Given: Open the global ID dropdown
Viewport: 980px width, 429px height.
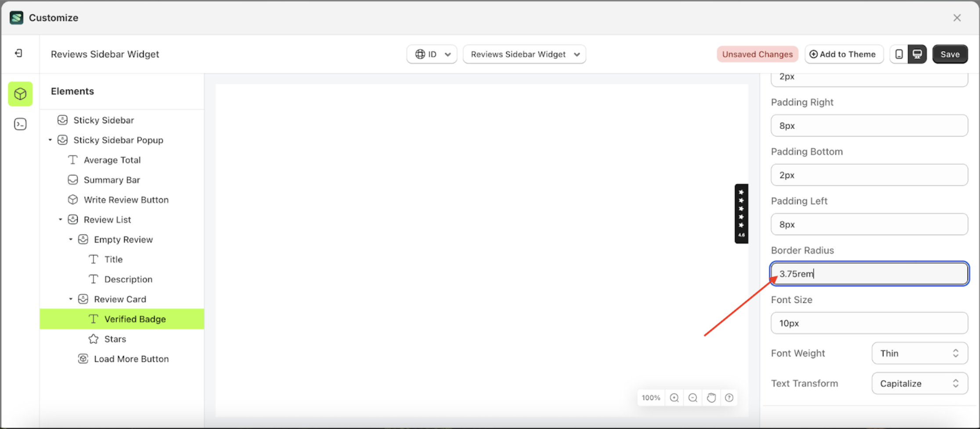Looking at the screenshot, I should coord(432,54).
